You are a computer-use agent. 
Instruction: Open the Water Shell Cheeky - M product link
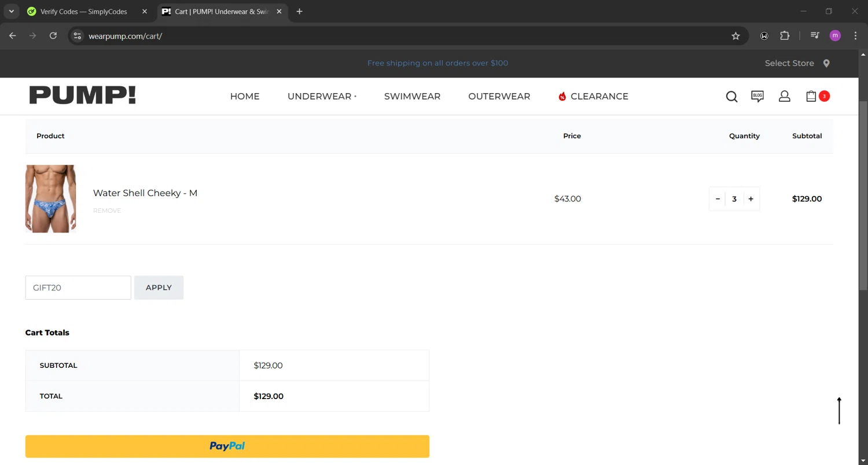click(145, 193)
